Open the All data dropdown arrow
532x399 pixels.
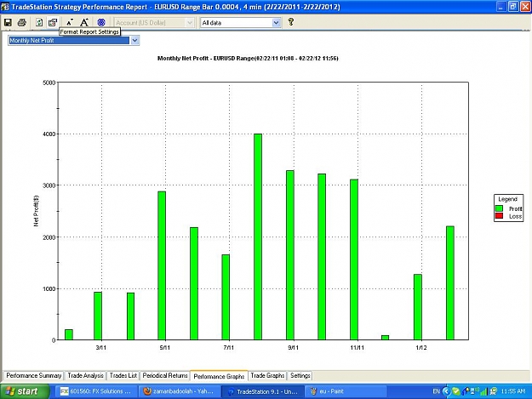point(276,23)
